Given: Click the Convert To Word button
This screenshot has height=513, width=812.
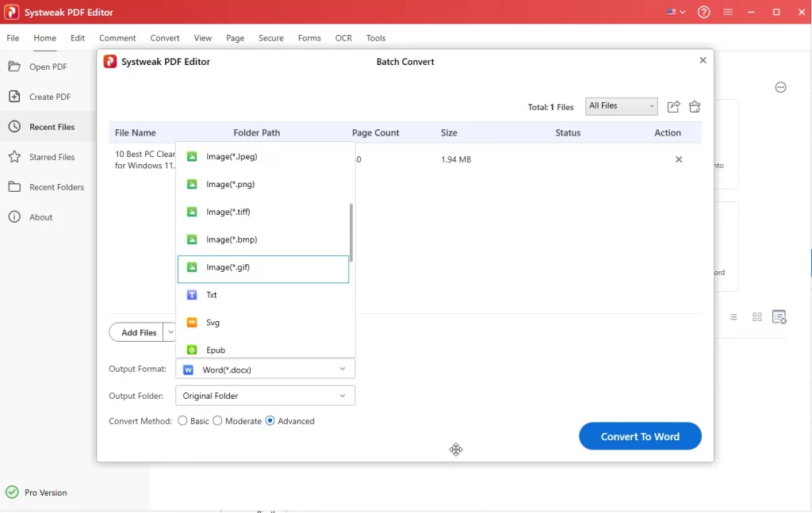Looking at the screenshot, I should pyautogui.click(x=640, y=436).
